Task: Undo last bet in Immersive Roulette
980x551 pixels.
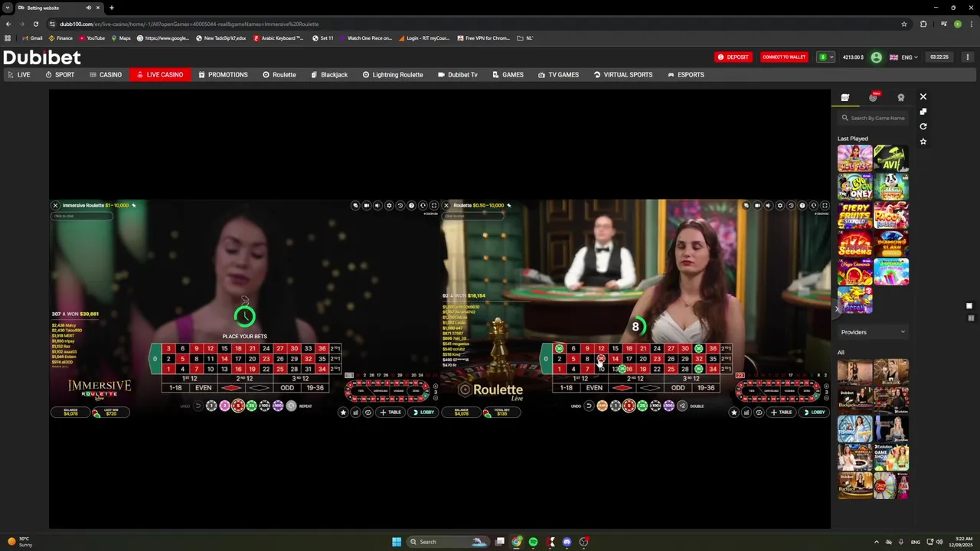Action: [x=198, y=406]
